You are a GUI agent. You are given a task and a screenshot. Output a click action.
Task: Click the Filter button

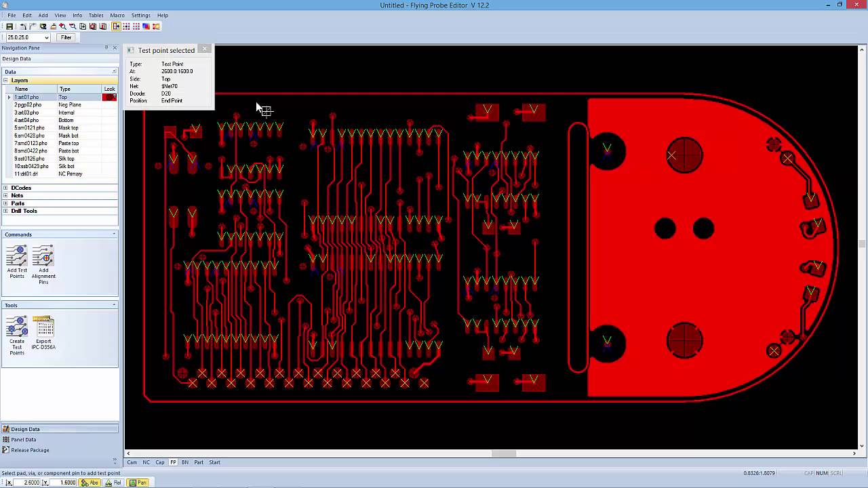66,37
